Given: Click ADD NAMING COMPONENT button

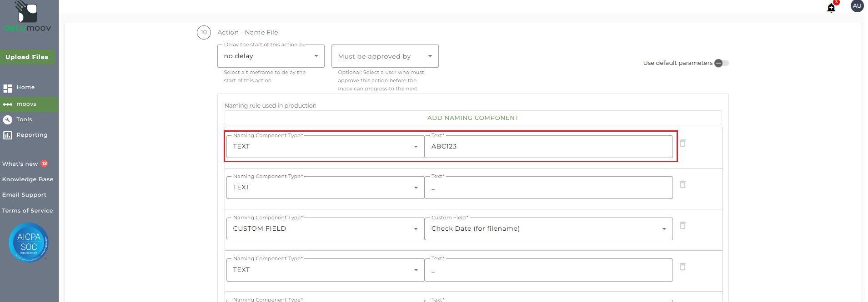Looking at the screenshot, I should [473, 118].
